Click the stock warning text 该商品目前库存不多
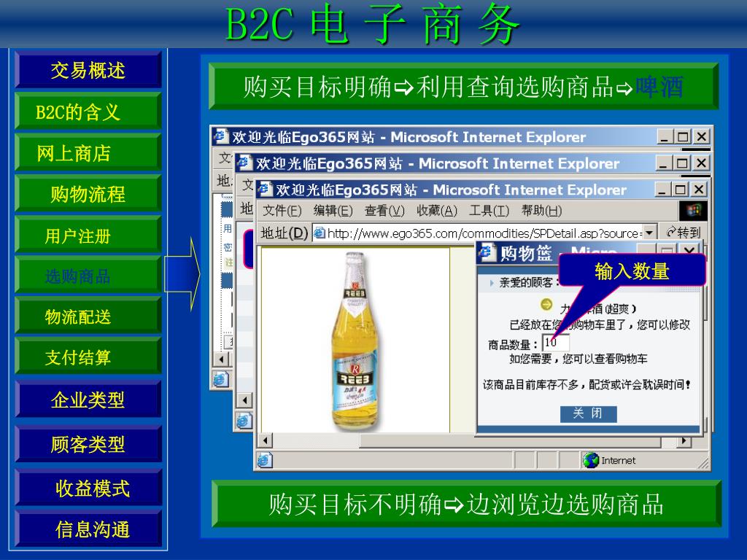The height and width of the screenshot is (560, 747). pyautogui.click(x=586, y=384)
